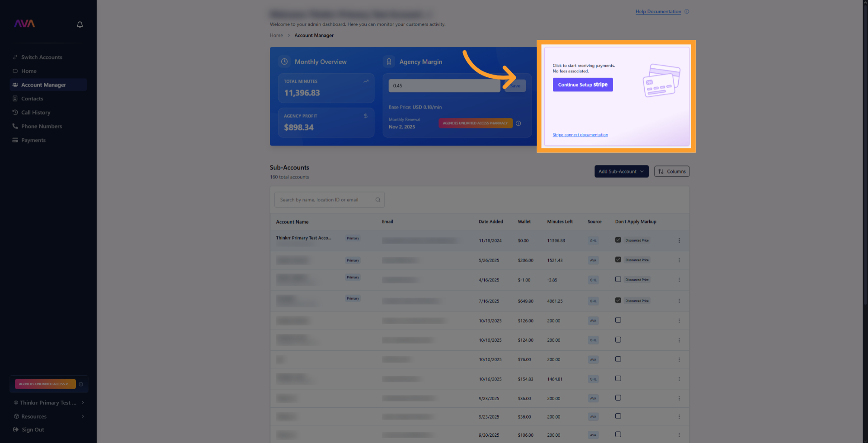
Task: Click Discounted Price tag in 4/16/2025 row
Action: [637, 280]
